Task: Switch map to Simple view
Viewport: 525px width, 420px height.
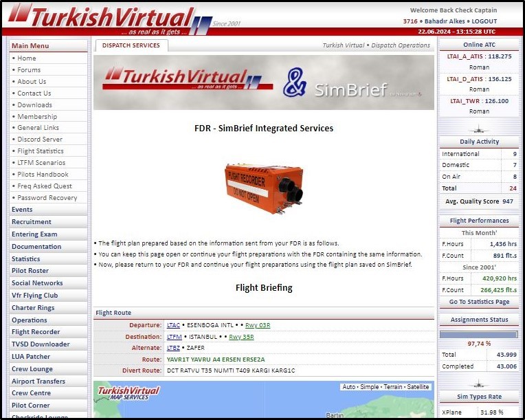Action: 369,387
